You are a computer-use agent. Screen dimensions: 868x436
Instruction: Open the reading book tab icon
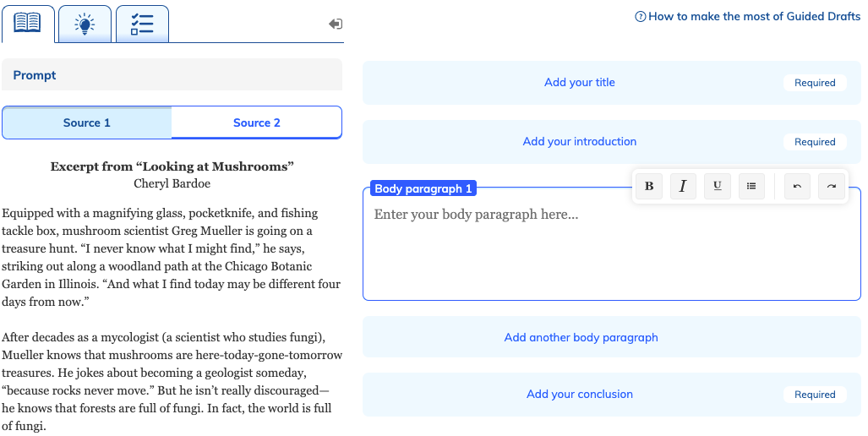click(x=28, y=24)
